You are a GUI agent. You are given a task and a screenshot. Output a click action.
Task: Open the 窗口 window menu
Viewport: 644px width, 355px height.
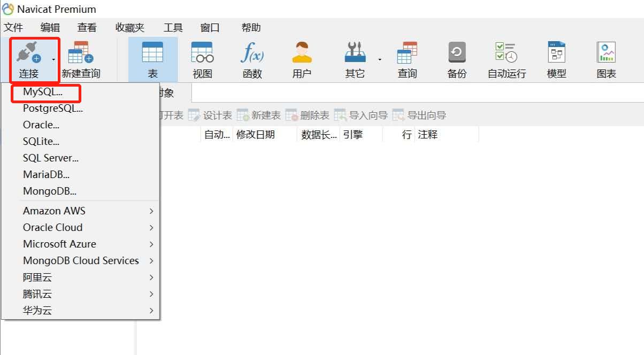(210, 28)
